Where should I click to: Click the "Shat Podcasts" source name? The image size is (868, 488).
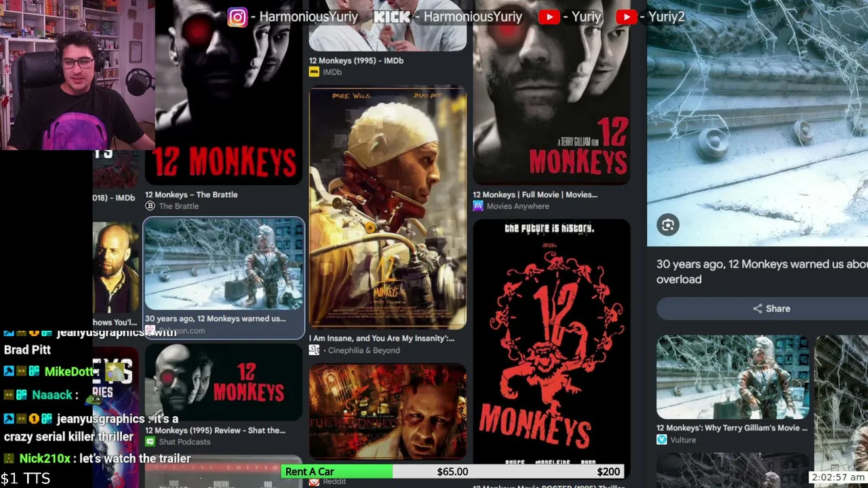(x=184, y=442)
